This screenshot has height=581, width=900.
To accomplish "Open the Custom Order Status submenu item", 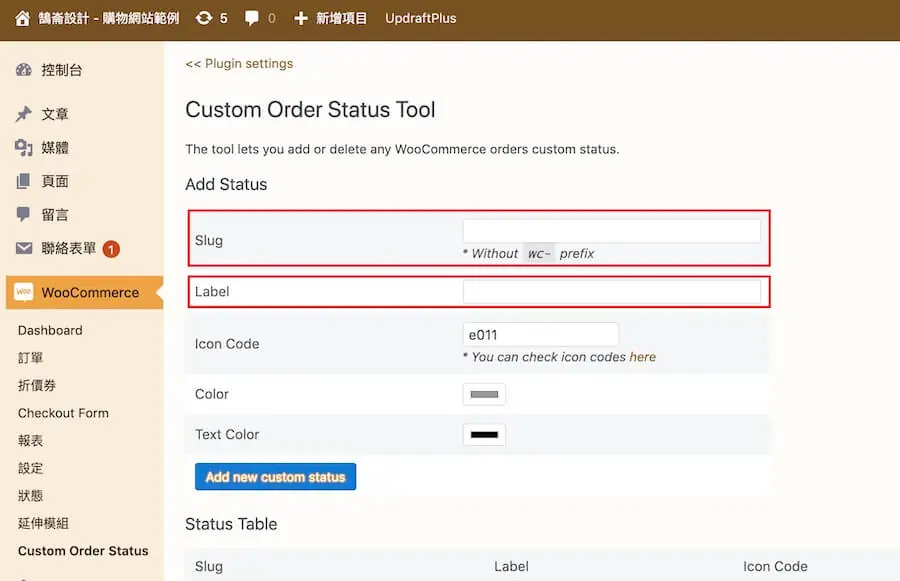I will pos(83,551).
